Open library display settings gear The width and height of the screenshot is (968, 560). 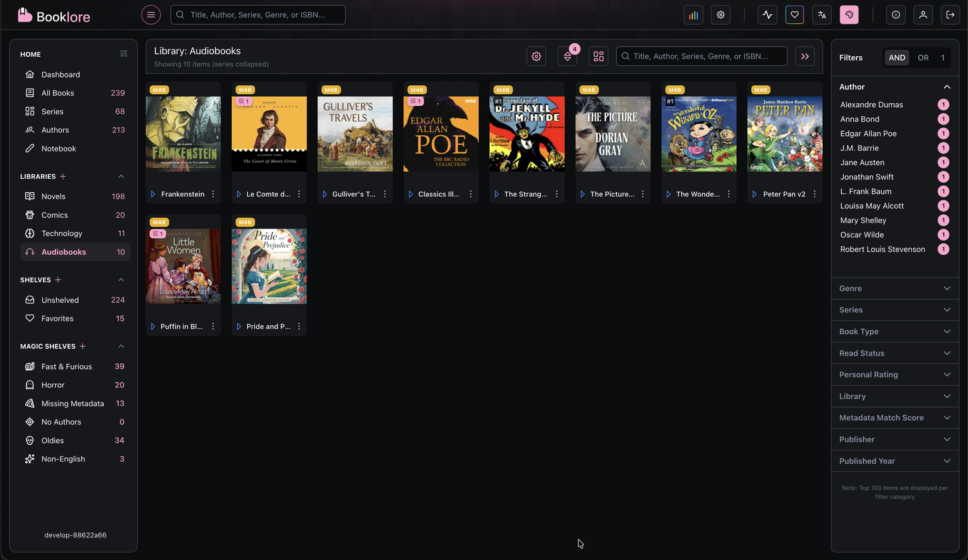[536, 56]
